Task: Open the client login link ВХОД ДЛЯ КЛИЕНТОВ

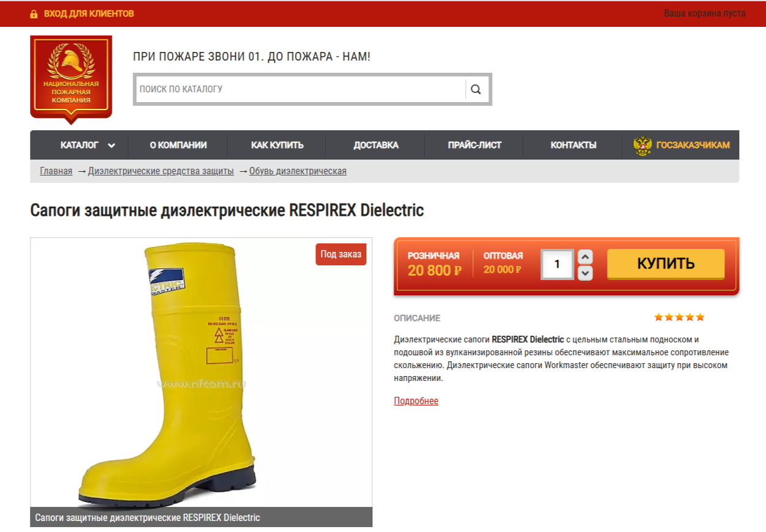Action: coord(89,13)
